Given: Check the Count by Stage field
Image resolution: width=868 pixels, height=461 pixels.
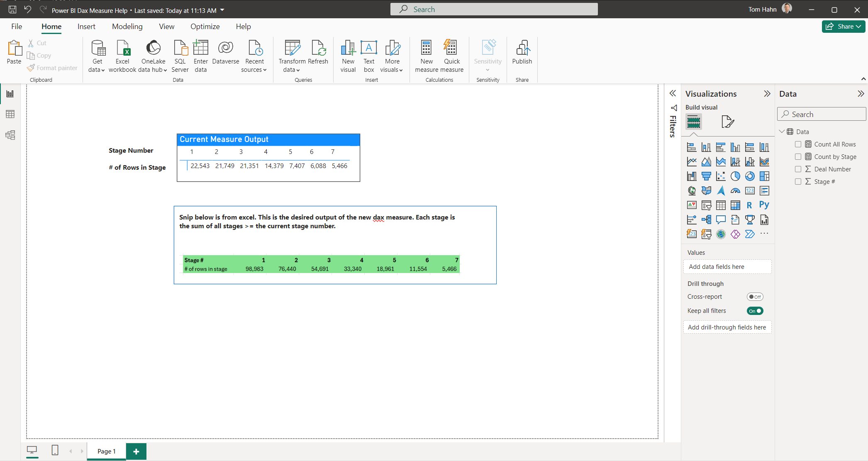Looking at the screenshot, I should (x=798, y=157).
